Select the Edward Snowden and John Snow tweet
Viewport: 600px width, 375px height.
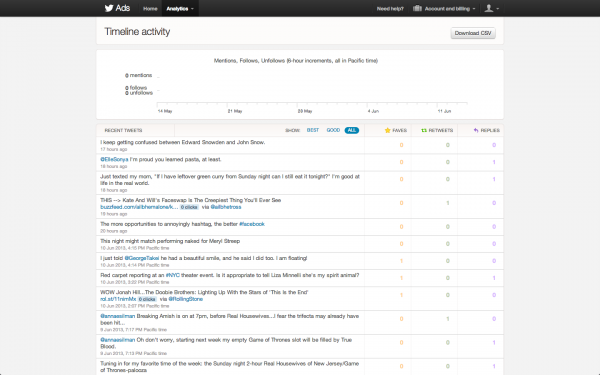[x=183, y=142]
